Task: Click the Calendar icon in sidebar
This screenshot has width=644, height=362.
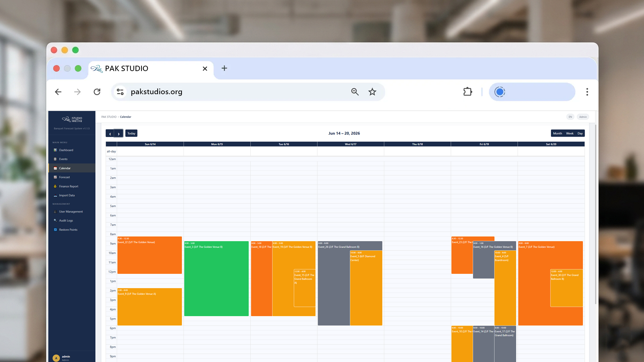Action: (x=55, y=168)
